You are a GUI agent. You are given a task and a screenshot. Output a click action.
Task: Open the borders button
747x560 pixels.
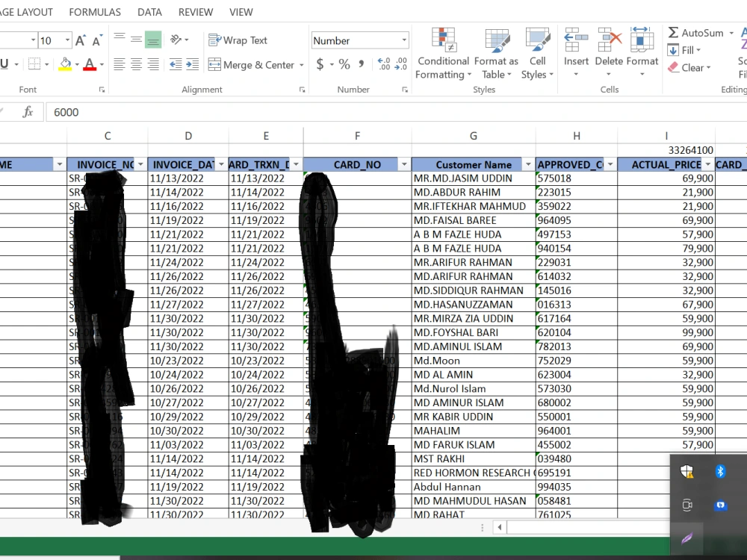34,63
